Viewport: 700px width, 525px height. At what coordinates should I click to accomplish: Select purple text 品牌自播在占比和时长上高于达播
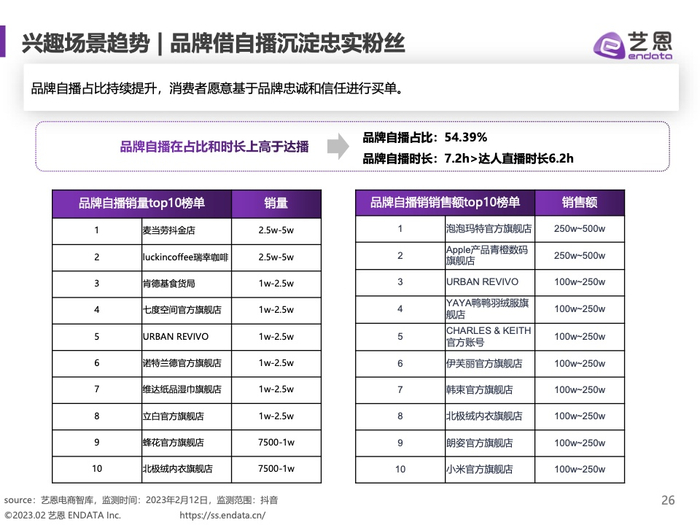coord(214,146)
